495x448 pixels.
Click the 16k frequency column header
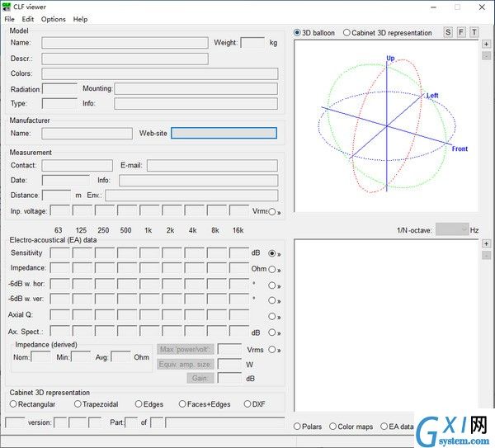coord(238,230)
